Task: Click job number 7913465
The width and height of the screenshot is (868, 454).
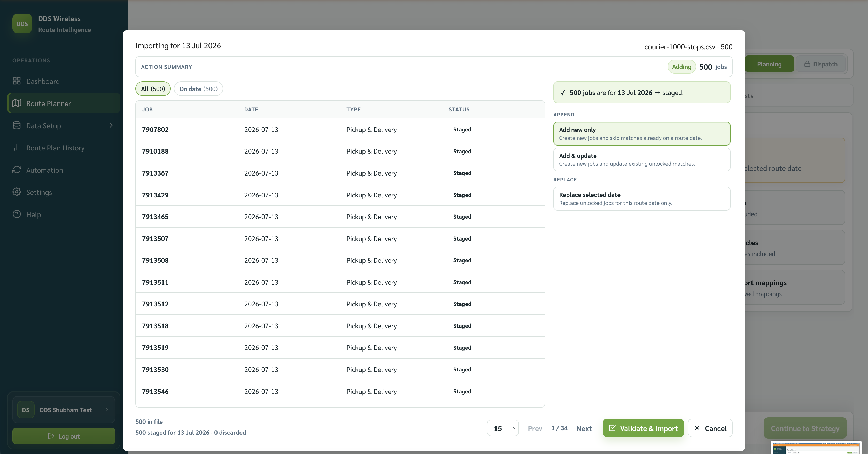Action: (x=155, y=217)
